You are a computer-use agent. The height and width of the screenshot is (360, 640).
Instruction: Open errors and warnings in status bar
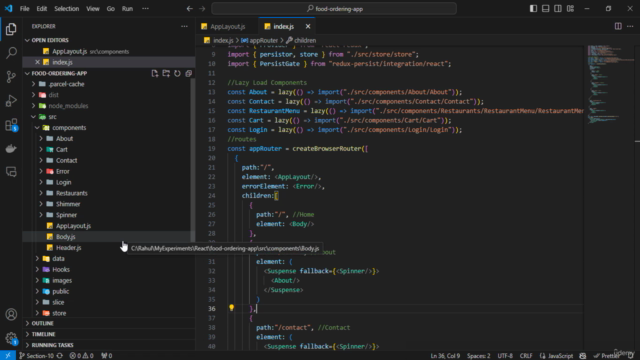coord(81,356)
